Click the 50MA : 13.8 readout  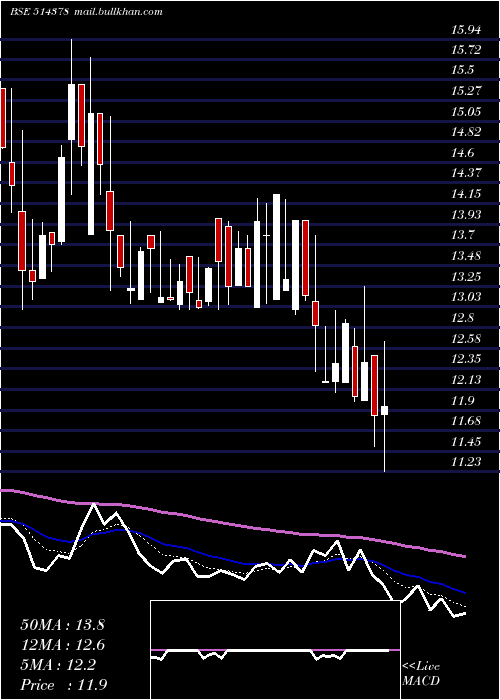pyautogui.click(x=62, y=625)
